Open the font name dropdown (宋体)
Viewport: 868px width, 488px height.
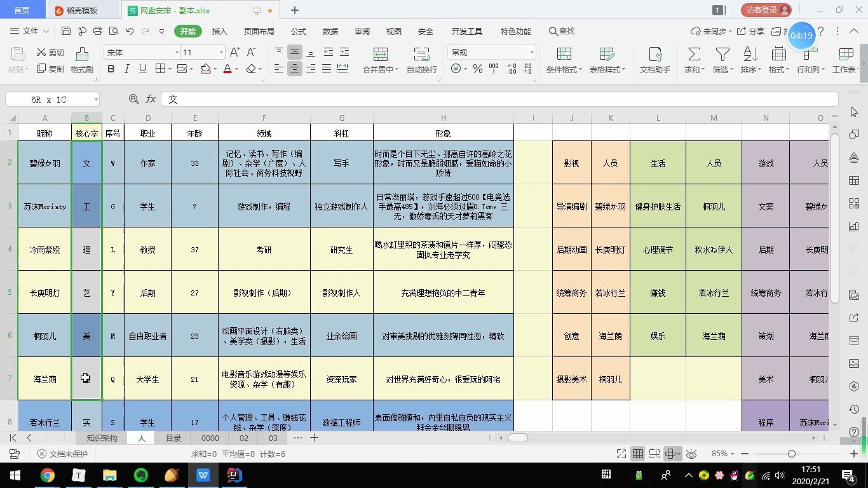(x=177, y=52)
